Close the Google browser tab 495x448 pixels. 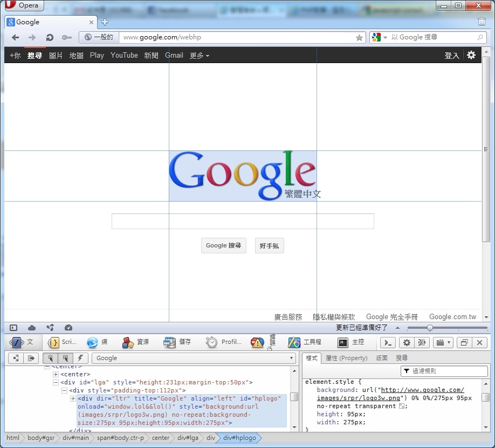(x=91, y=22)
